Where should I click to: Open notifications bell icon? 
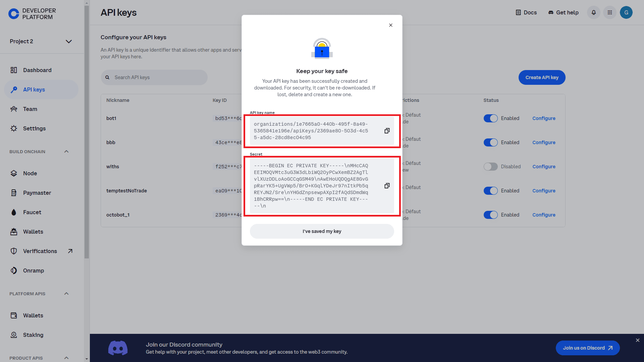pos(594,12)
